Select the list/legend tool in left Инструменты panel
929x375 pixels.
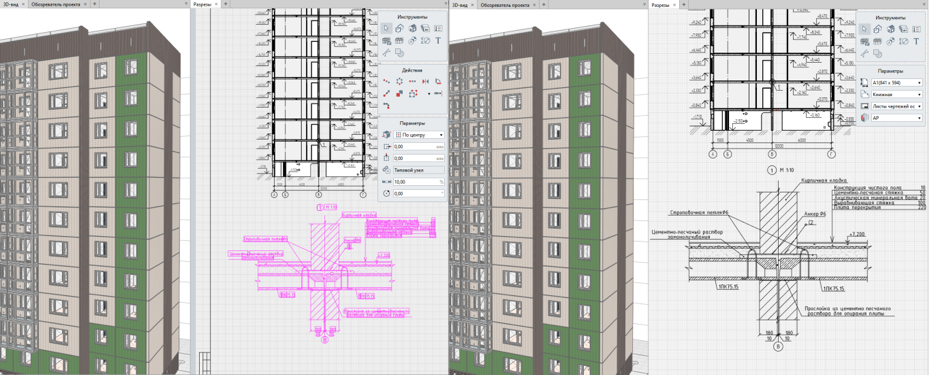(437, 28)
